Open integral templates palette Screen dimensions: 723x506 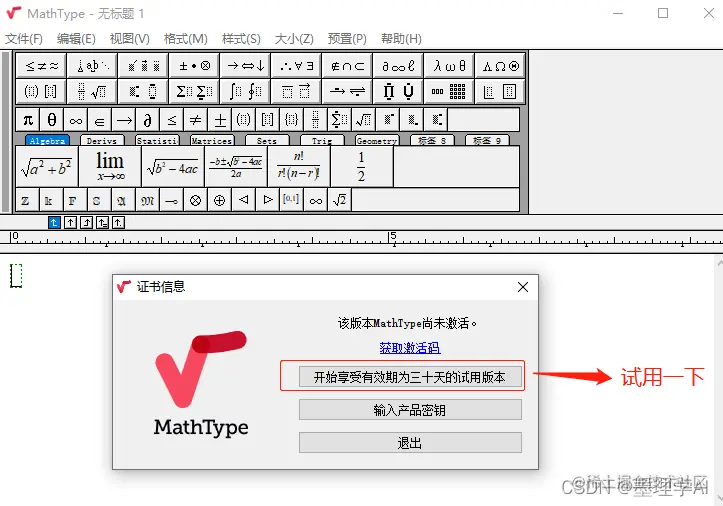click(246, 91)
